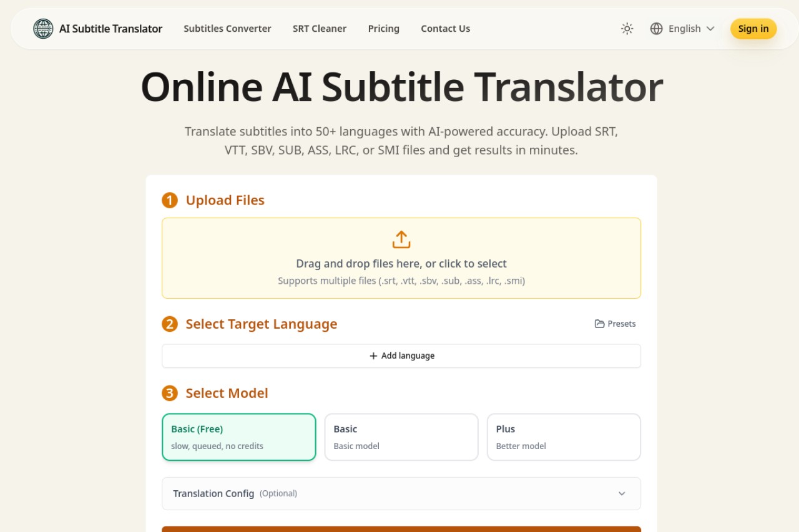Click the Upload Files heading
The image size is (799, 532).
[225, 200]
